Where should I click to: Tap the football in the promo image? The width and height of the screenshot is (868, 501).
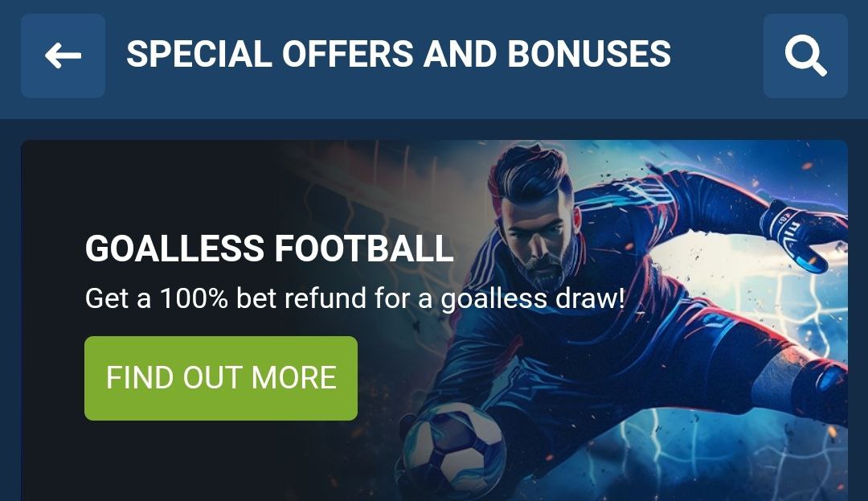pyautogui.click(x=454, y=451)
